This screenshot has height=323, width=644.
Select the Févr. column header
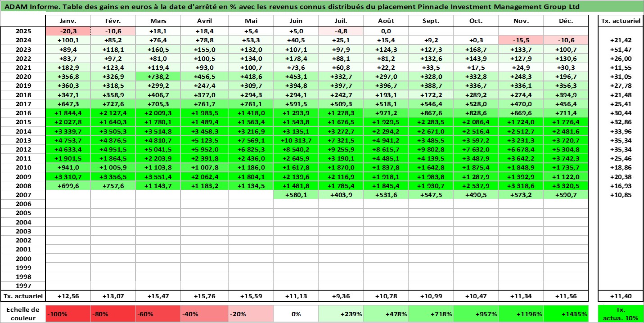[x=113, y=21]
